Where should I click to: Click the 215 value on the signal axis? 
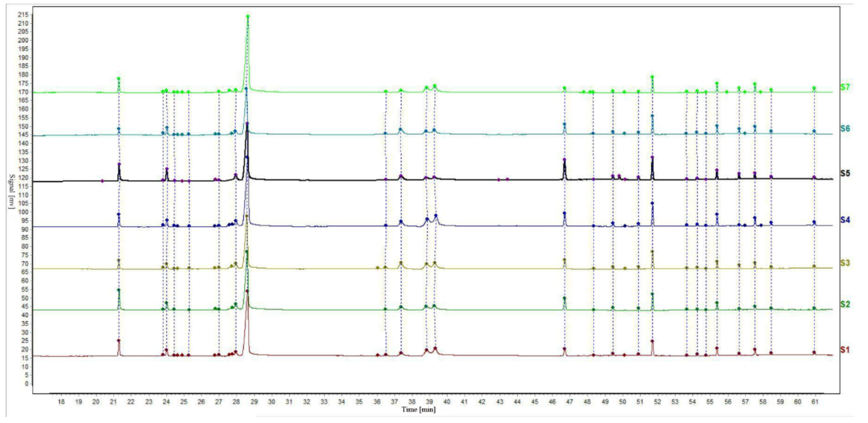pyautogui.click(x=23, y=14)
